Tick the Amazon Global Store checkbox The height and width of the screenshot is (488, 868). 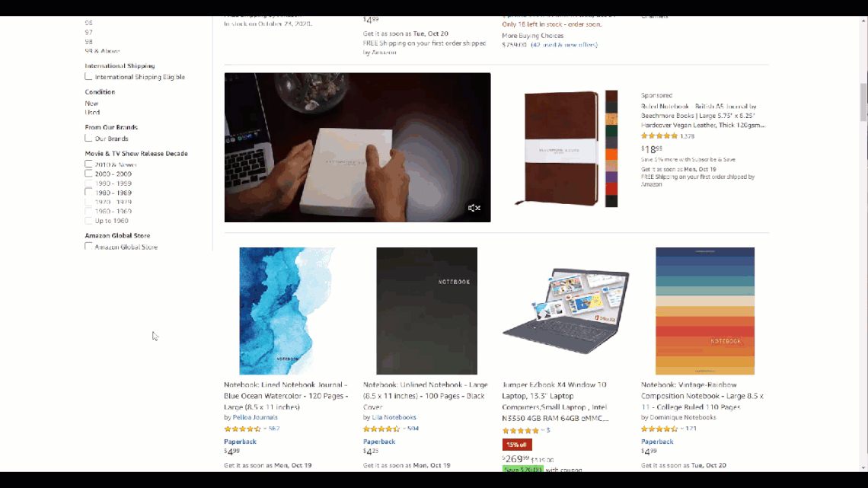click(88, 246)
